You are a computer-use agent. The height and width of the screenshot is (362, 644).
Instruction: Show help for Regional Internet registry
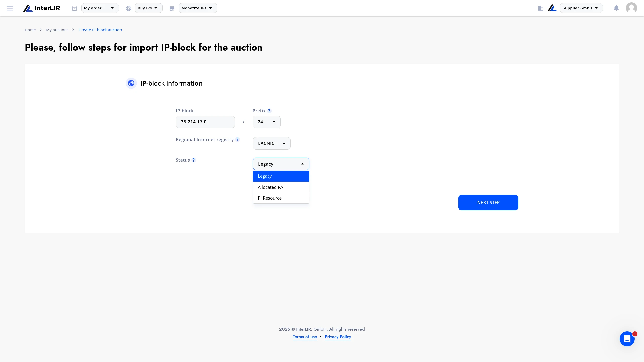pos(237,139)
